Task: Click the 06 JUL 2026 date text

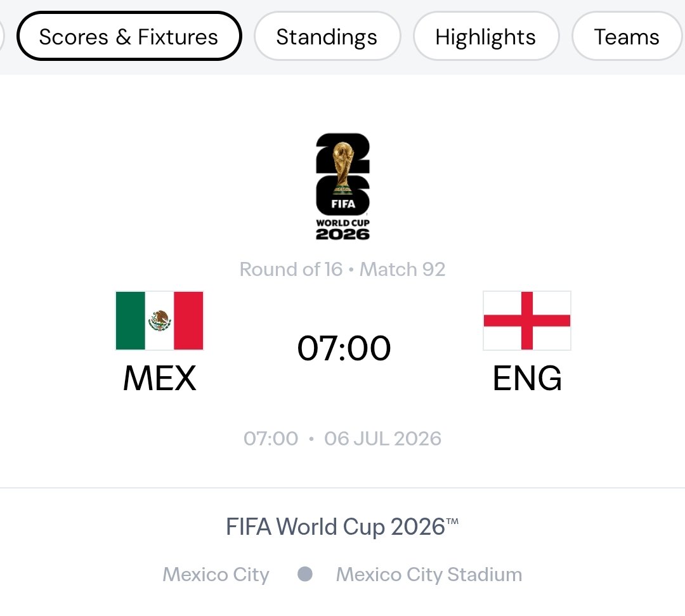Action: click(x=382, y=438)
